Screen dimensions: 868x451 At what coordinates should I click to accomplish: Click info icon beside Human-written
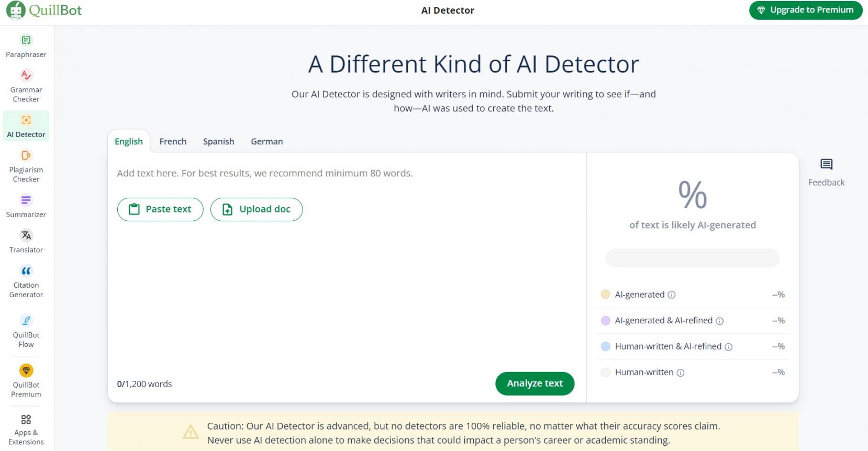click(x=681, y=373)
